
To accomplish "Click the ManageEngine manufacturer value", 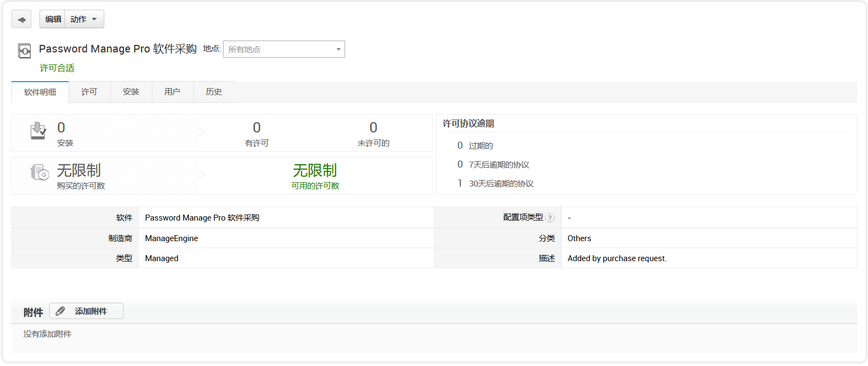I will [x=171, y=238].
